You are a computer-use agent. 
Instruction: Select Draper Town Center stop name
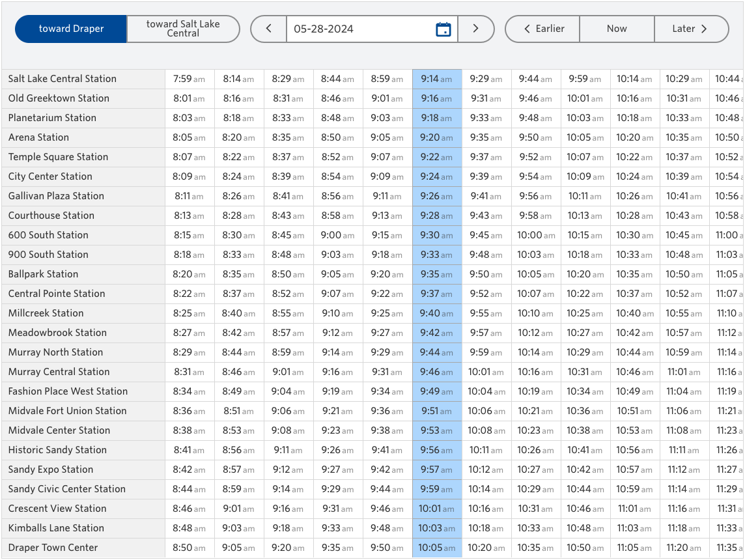(53, 548)
